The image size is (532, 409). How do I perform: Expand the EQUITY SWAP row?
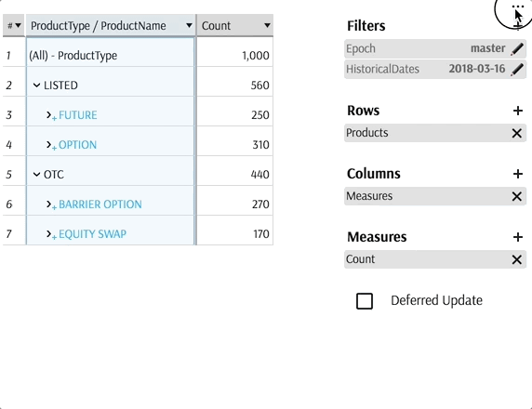pos(49,234)
